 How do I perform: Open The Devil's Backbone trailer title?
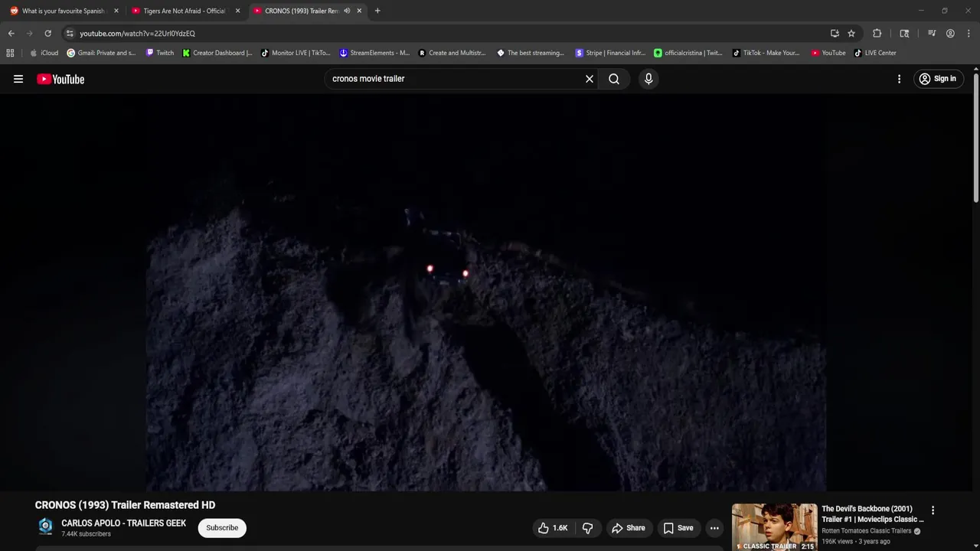[872, 514]
